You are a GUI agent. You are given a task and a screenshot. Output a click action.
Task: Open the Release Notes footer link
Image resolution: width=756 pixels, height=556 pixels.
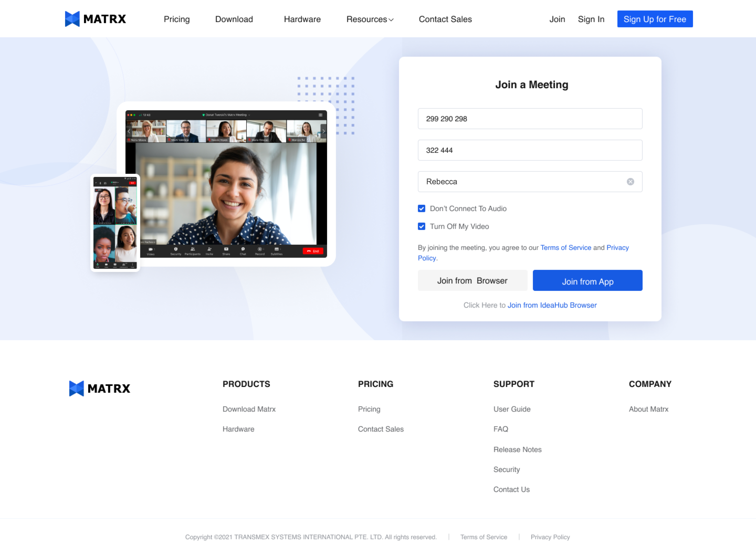(517, 449)
